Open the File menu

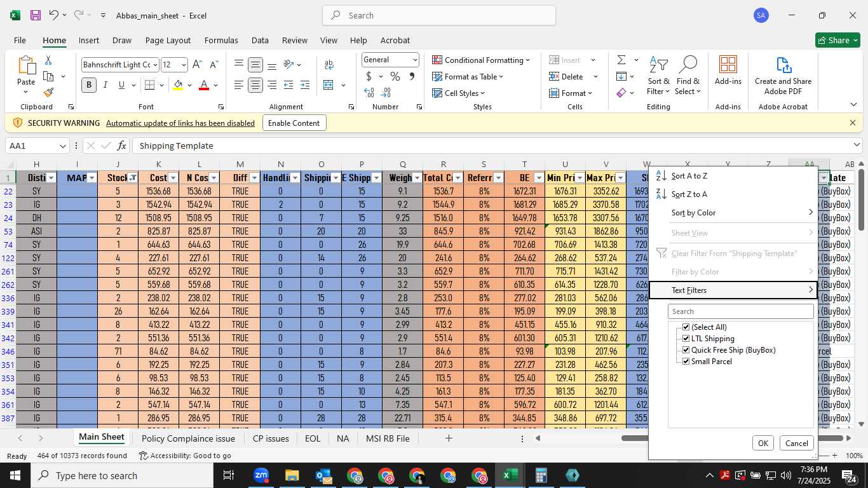click(20, 40)
